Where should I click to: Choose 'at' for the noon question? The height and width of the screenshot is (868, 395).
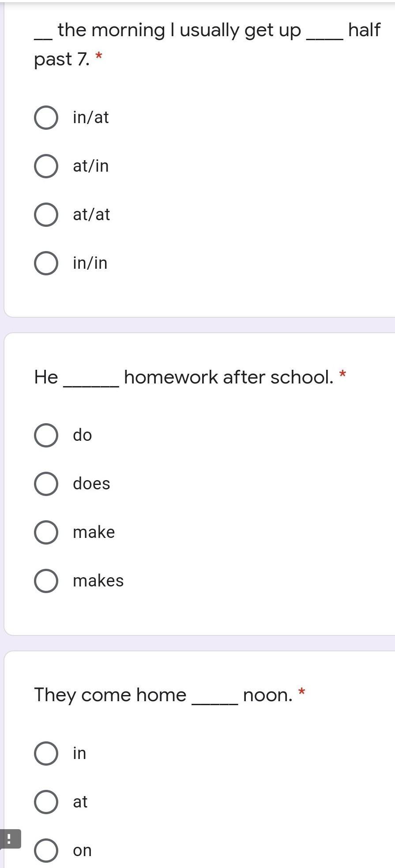pos(46,802)
